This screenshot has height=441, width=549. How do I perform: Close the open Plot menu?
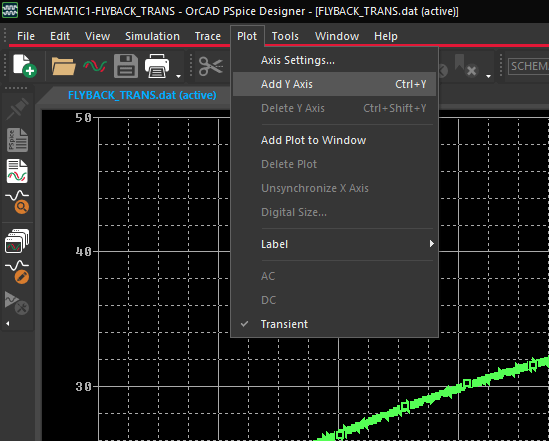(x=247, y=36)
